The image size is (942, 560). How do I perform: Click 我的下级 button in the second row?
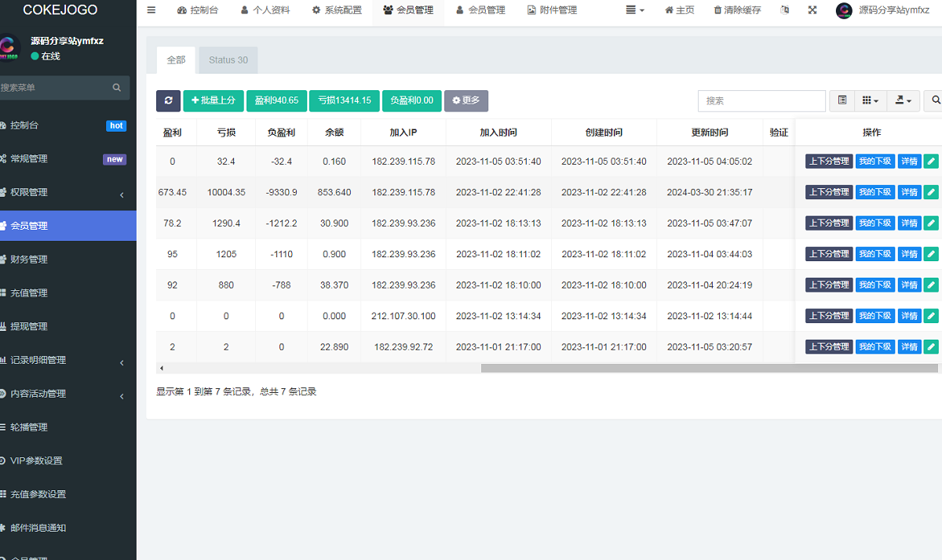click(874, 192)
